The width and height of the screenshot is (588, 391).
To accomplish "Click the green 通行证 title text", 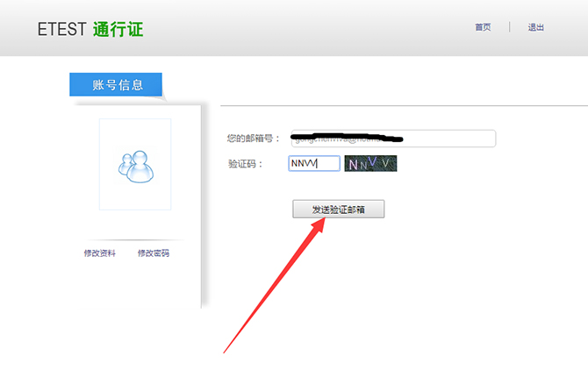I will coord(118,29).
